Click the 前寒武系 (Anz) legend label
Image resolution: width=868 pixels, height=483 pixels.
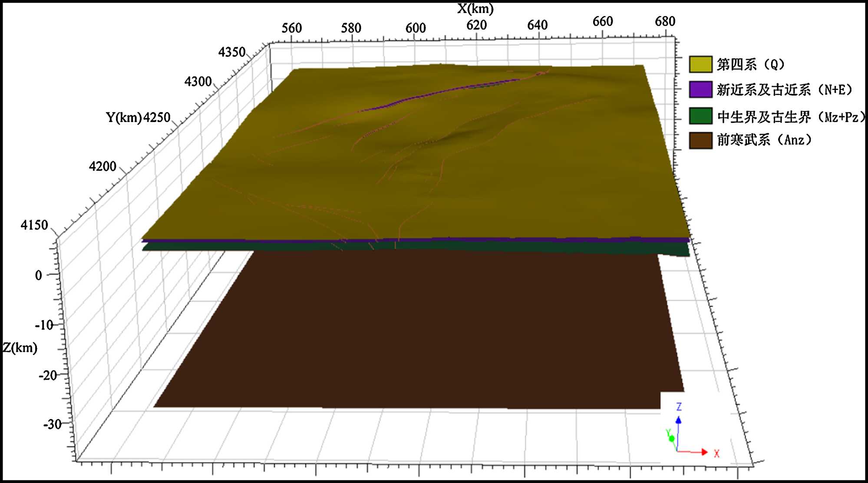(764, 140)
